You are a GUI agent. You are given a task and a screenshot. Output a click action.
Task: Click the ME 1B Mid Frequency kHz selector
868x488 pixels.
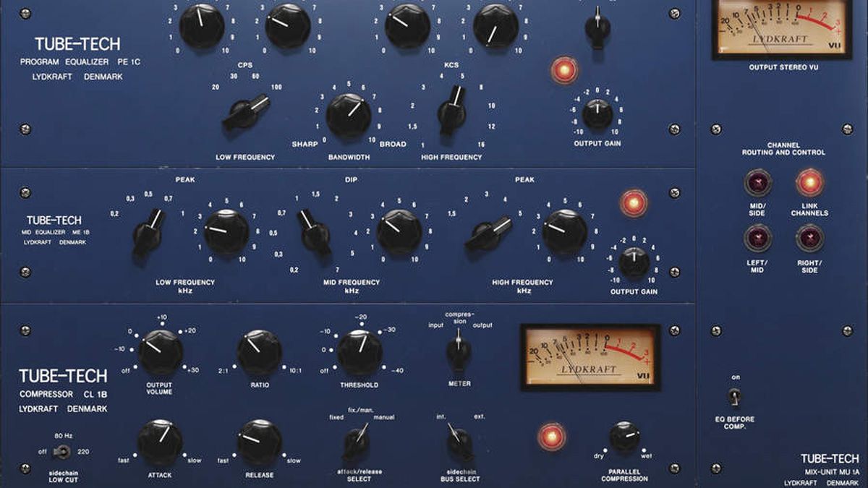click(315, 232)
